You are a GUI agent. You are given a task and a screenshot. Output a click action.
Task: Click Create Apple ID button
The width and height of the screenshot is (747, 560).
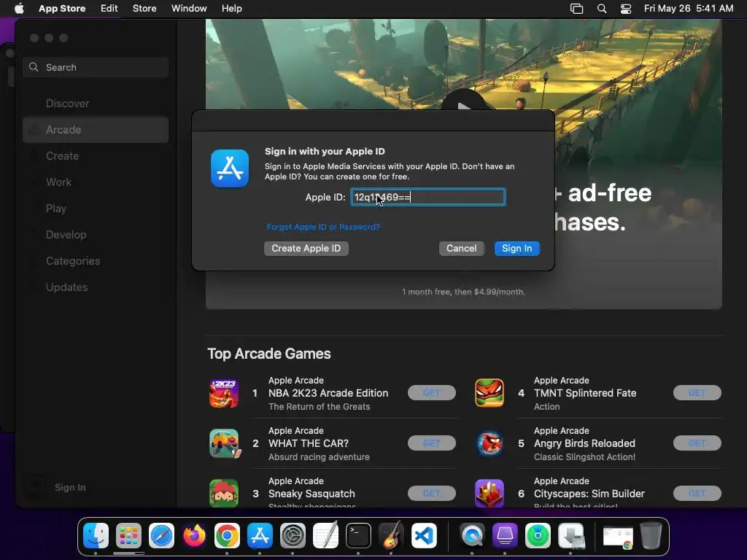(306, 248)
